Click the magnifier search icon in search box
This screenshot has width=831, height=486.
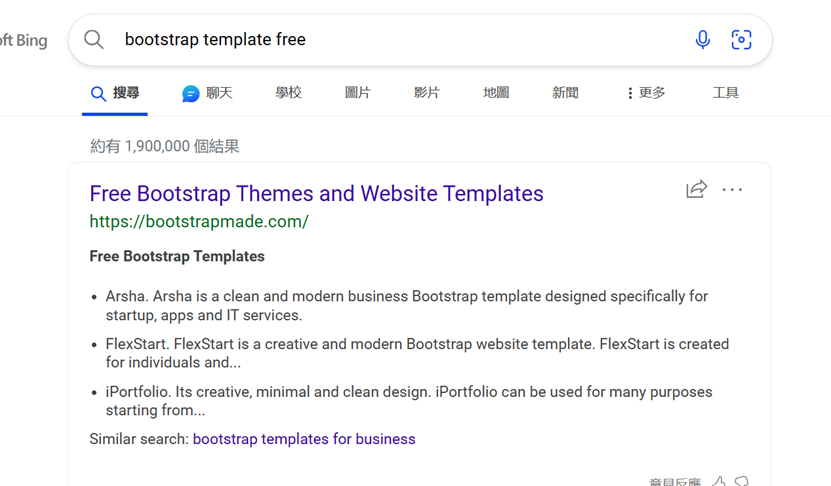point(94,40)
